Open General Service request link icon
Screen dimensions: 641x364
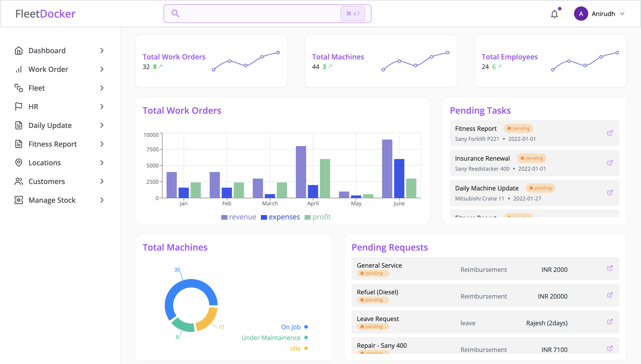click(610, 268)
